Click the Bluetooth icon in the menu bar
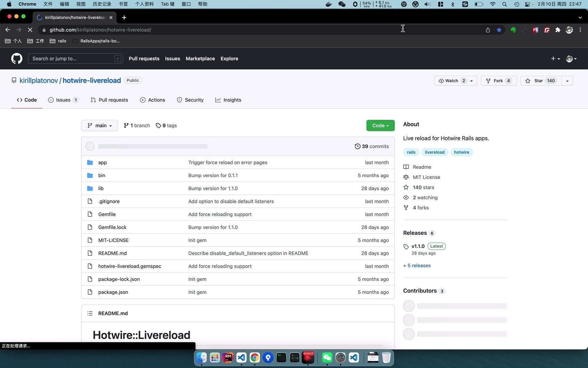Image resolution: width=588 pixels, height=368 pixels. pos(453,4)
